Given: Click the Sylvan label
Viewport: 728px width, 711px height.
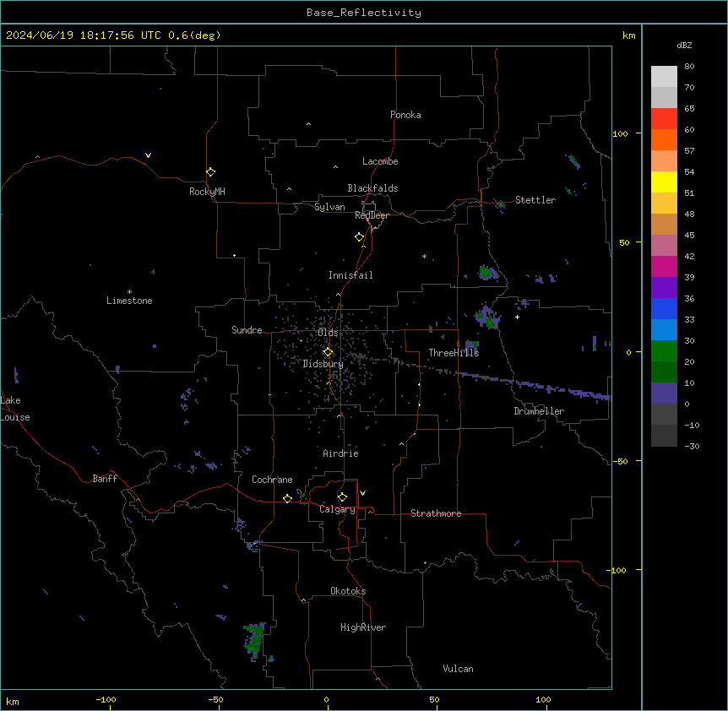Looking at the screenshot, I should 329,207.
